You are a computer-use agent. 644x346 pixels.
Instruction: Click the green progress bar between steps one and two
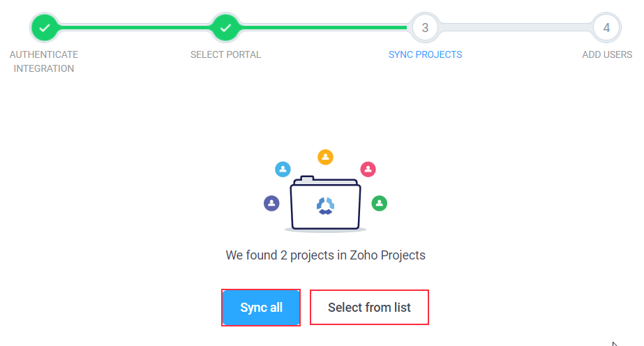pos(135,27)
